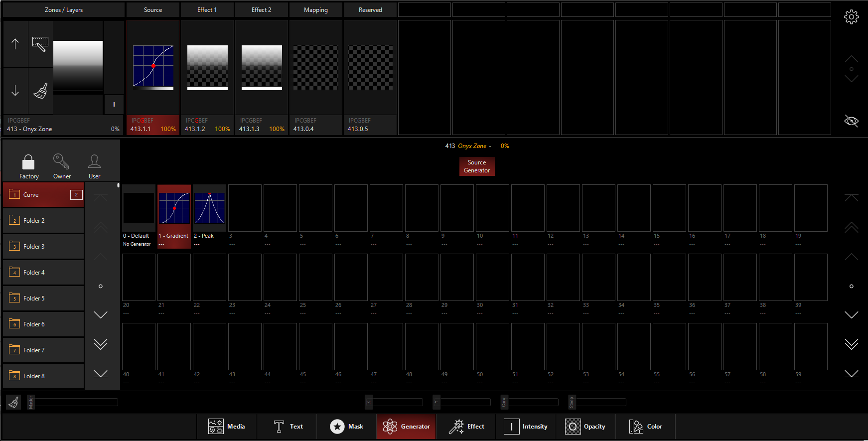The image size is (868, 441).
Task: Preset grid: jump to bottom arrow
Action: click(x=852, y=373)
